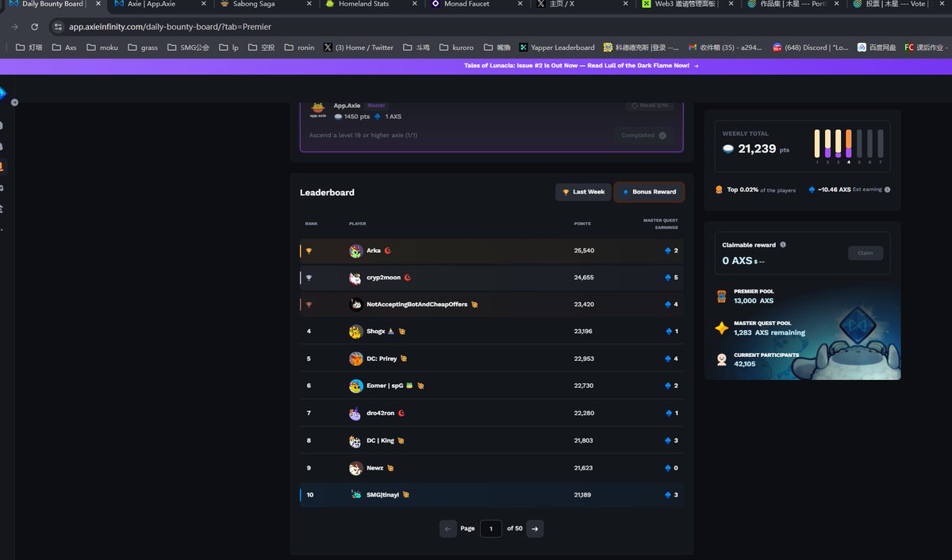Click the day 4 bar in weekly chart
Viewport: 952px width, 560px height.
click(x=849, y=143)
